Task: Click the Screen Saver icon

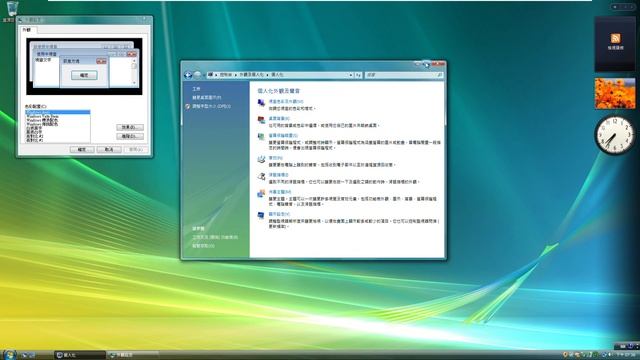Action: 261,137
